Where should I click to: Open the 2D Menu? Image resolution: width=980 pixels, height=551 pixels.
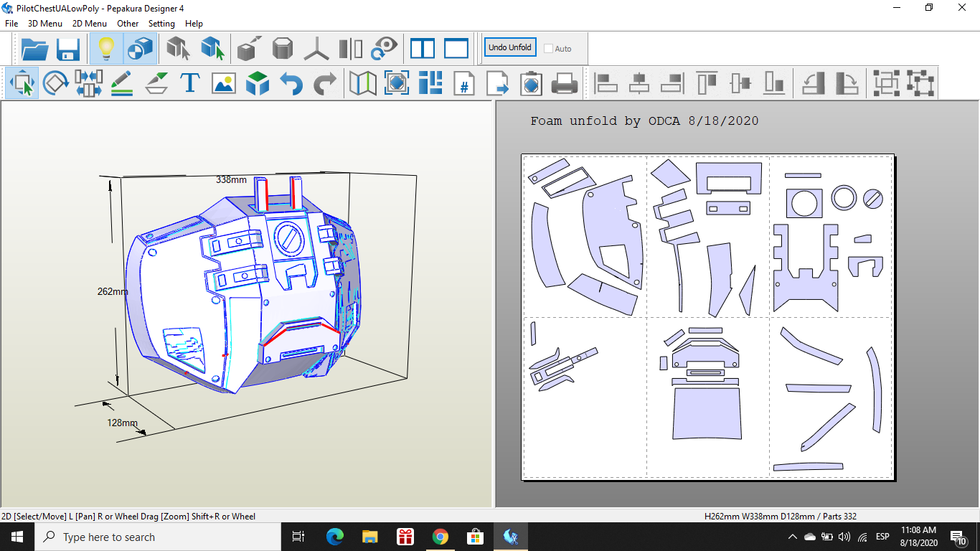90,24
